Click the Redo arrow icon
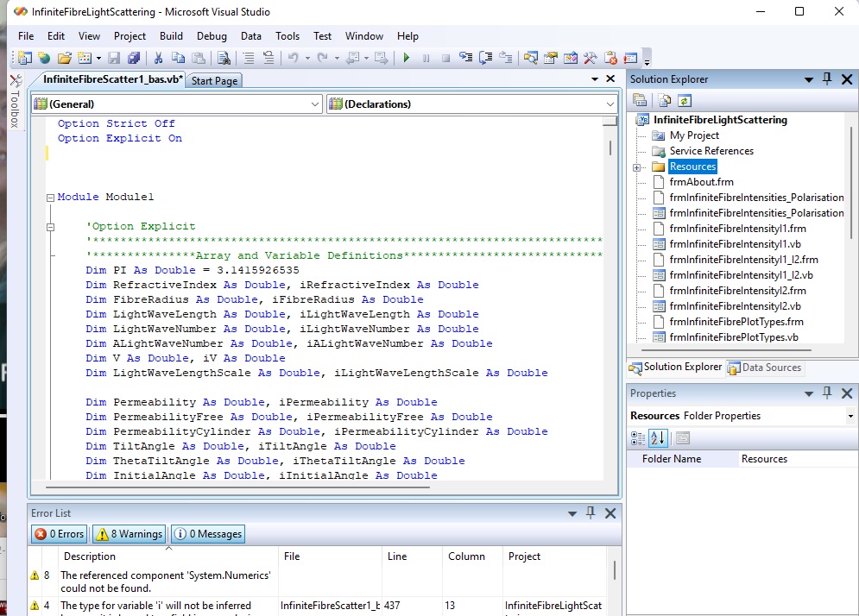Image resolution: width=859 pixels, height=616 pixels. (323, 58)
